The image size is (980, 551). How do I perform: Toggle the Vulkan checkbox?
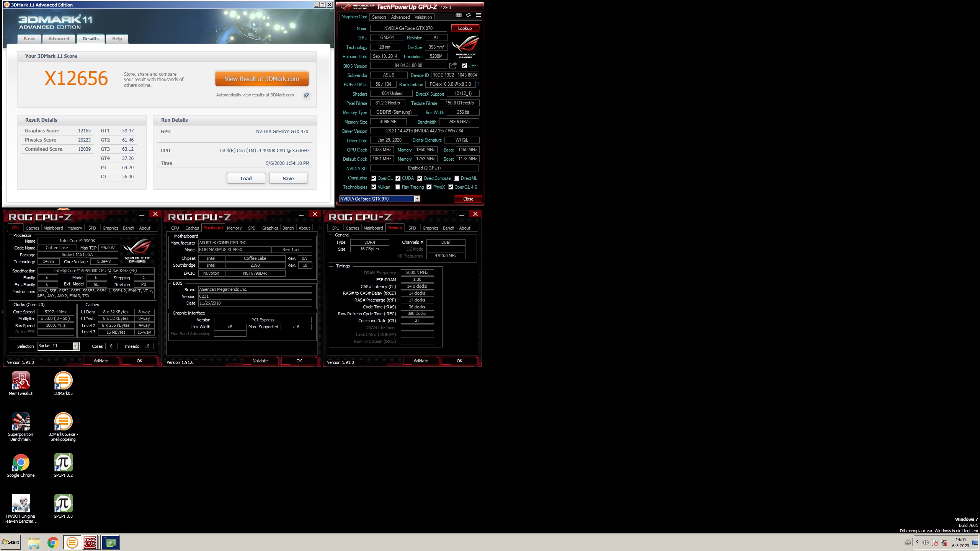(373, 187)
